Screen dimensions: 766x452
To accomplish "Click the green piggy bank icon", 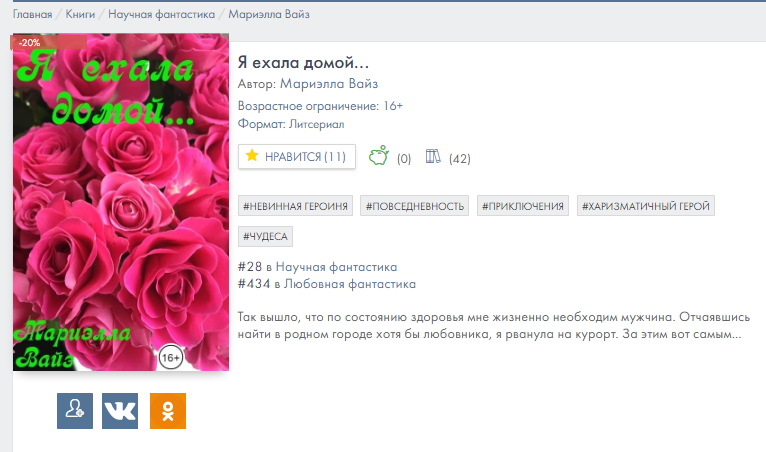I will click(379, 155).
